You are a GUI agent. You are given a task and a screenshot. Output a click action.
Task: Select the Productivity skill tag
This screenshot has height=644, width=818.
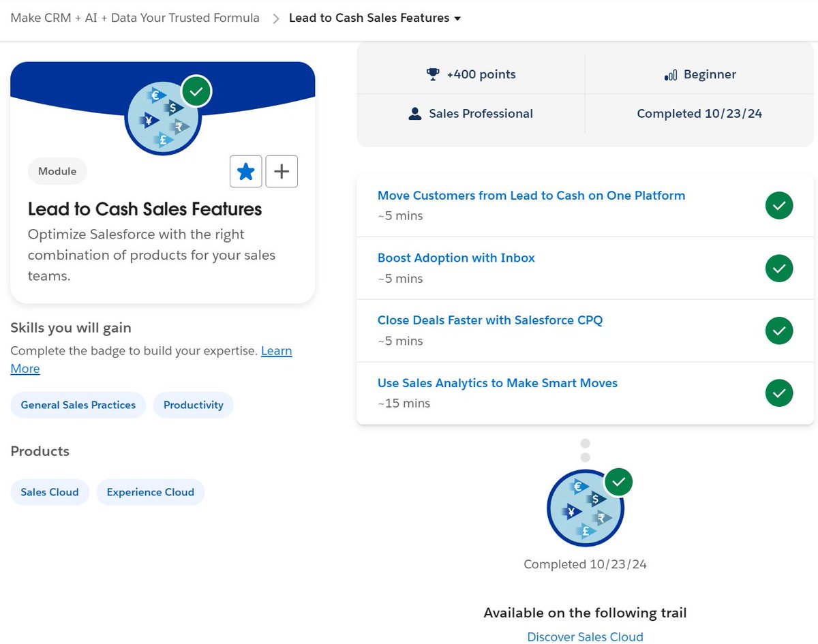pos(194,405)
